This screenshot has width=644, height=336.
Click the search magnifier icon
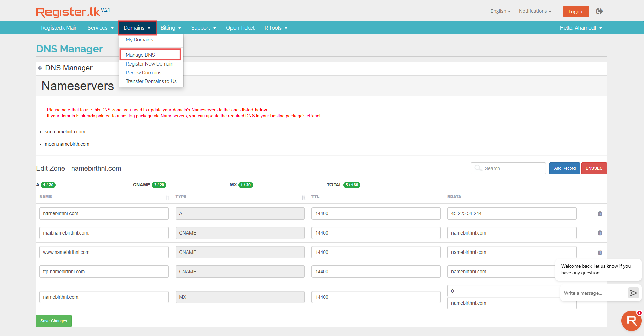tap(478, 168)
